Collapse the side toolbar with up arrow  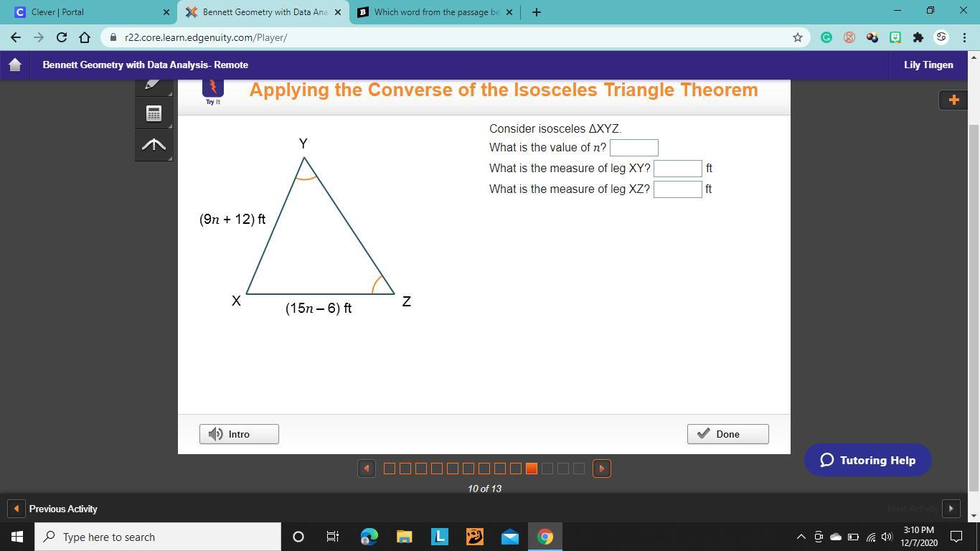154,145
